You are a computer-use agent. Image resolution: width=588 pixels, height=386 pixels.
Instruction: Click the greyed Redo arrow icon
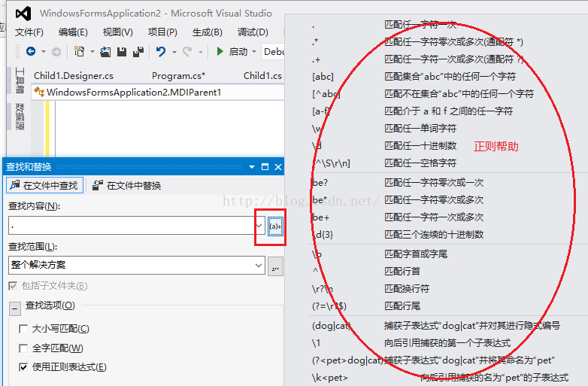coord(187,51)
